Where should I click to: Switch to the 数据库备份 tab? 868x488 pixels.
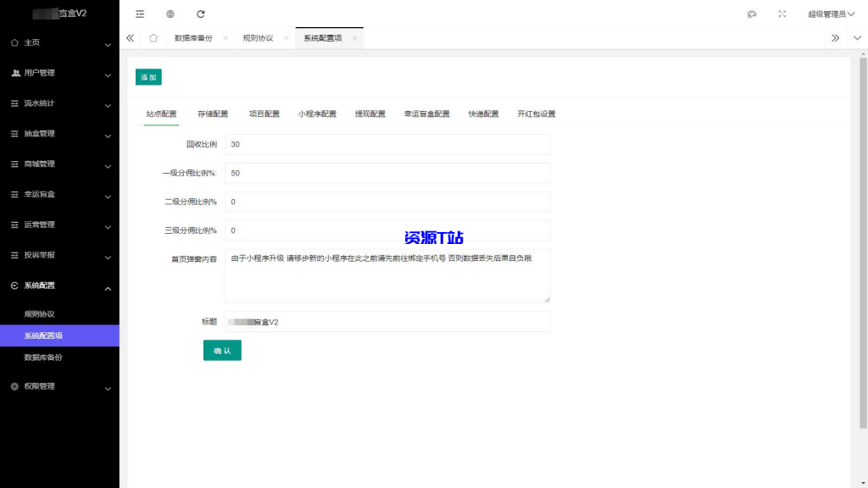(x=193, y=37)
